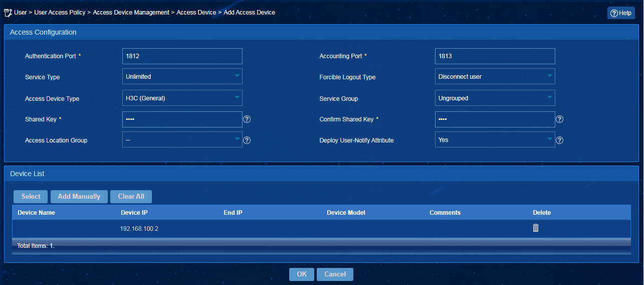This screenshot has width=644, height=285.
Task: Show help for Confirm Shared Key
Action: (560, 119)
